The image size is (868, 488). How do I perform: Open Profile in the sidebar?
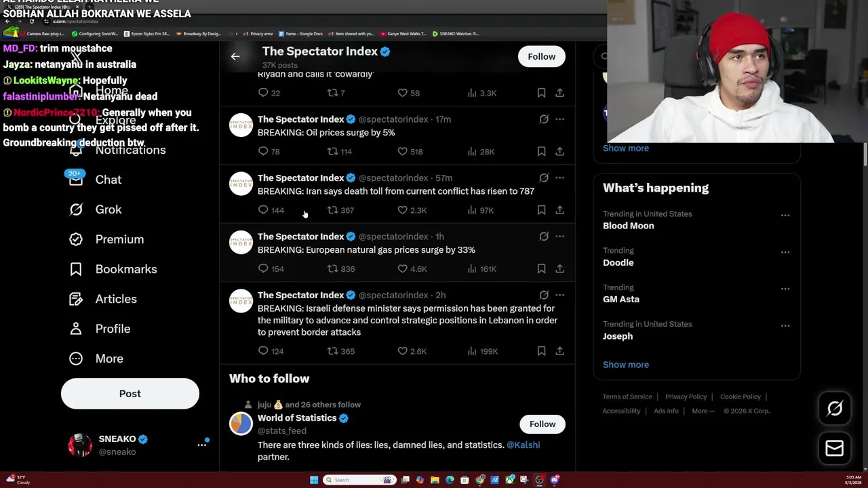point(99,329)
